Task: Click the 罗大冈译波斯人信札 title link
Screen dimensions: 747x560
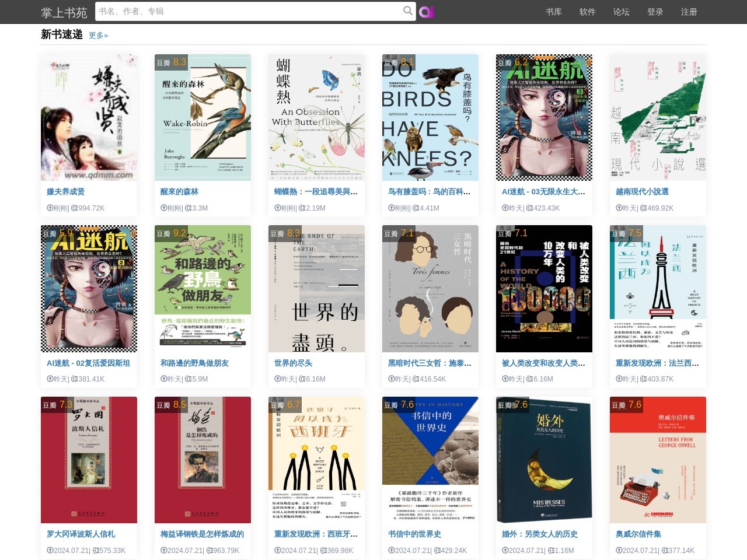Action: (x=81, y=534)
